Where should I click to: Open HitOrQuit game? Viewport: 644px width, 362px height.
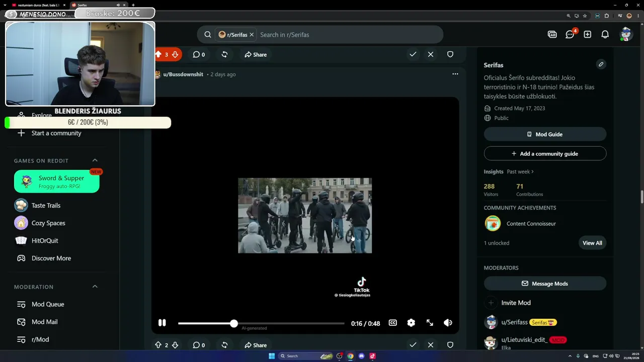click(x=45, y=240)
